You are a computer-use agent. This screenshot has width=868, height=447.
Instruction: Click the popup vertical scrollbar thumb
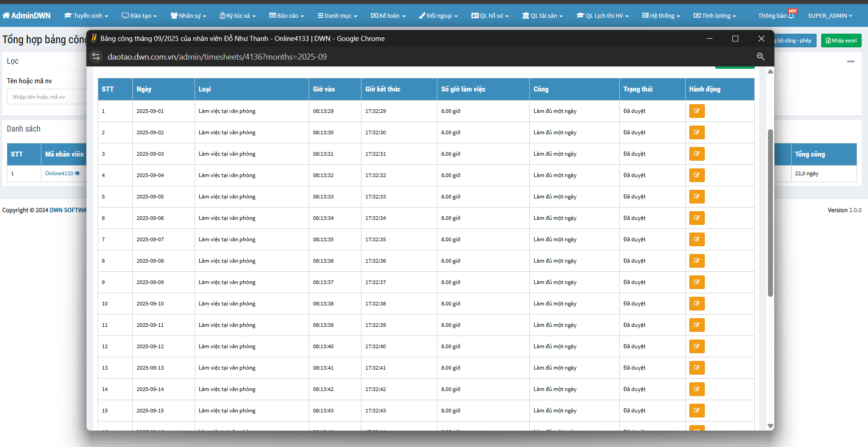(x=770, y=213)
